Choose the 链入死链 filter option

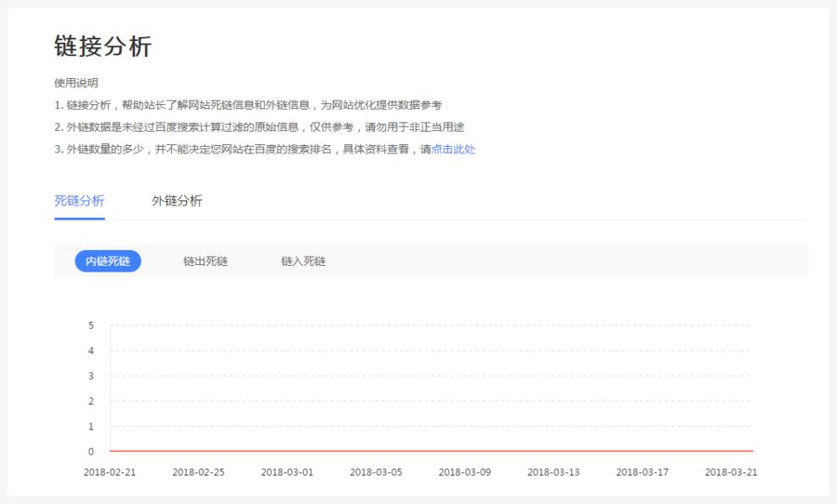(303, 261)
